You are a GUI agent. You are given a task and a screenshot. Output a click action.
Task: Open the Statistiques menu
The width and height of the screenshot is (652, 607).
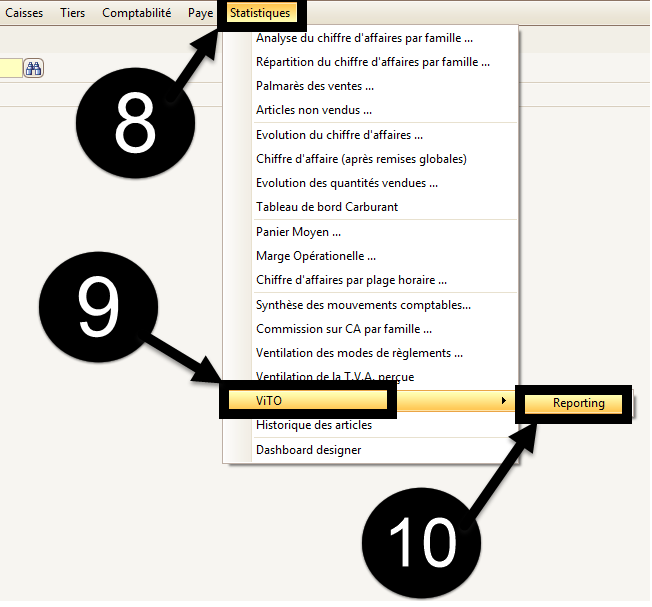260,13
